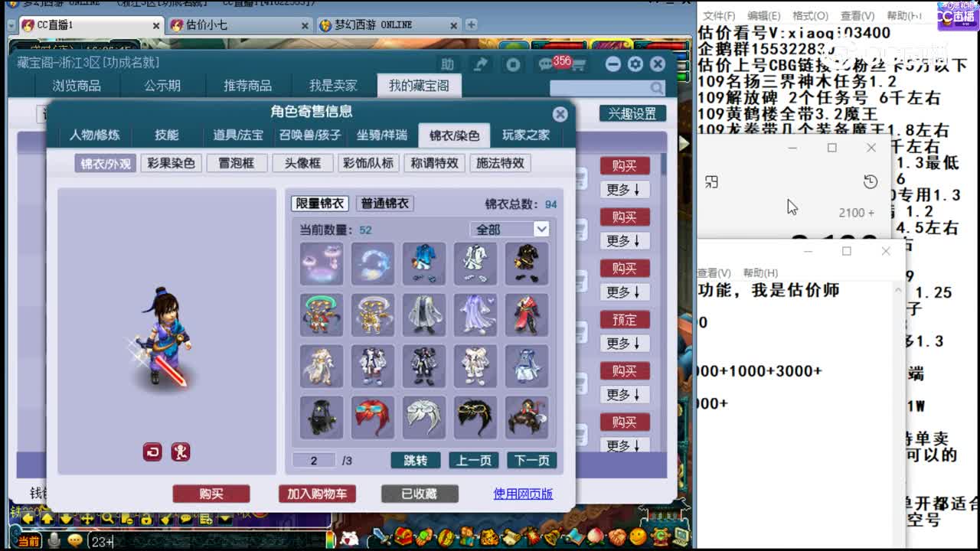
Task: Click the page number field showing 2
Action: pyautogui.click(x=314, y=461)
